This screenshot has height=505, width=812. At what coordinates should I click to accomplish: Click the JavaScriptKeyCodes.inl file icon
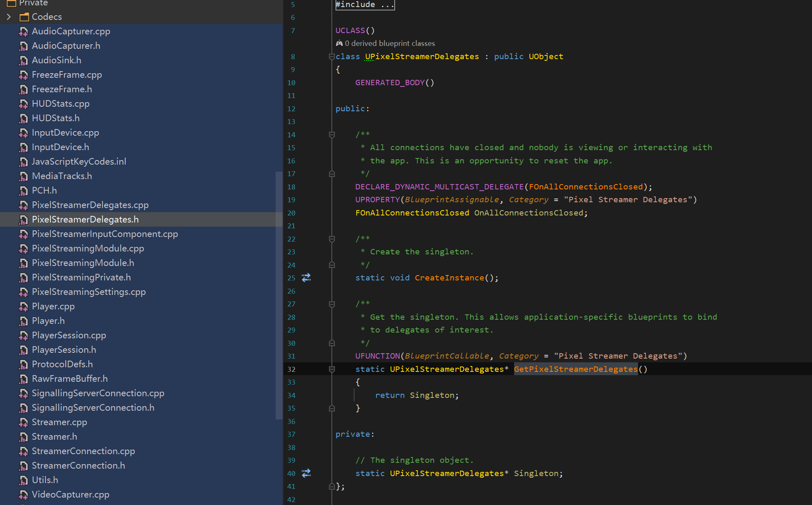[24, 162]
